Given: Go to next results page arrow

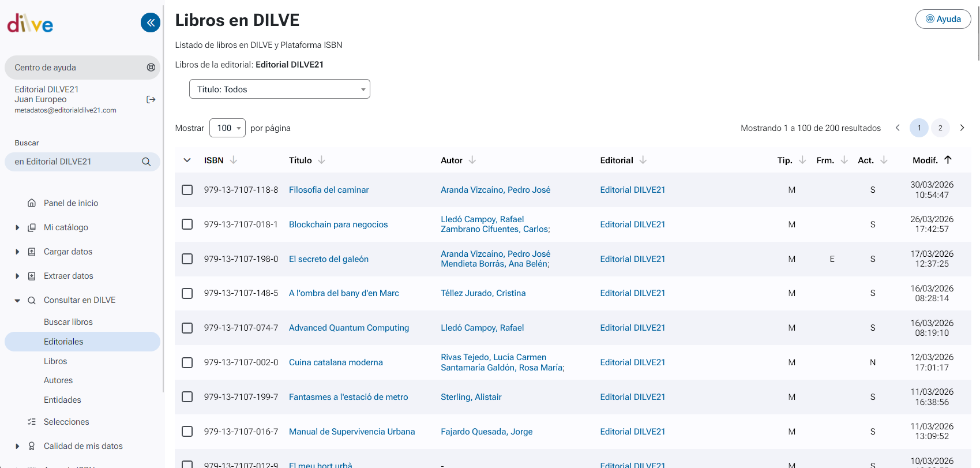Looking at the screenshot, I should [x=962, y=128].
